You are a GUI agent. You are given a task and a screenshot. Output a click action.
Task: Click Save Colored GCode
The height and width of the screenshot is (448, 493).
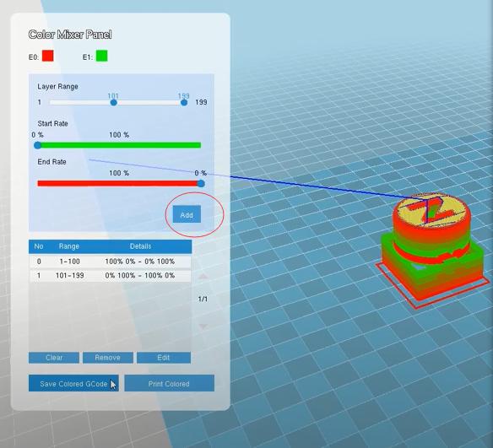pos(73,383)
